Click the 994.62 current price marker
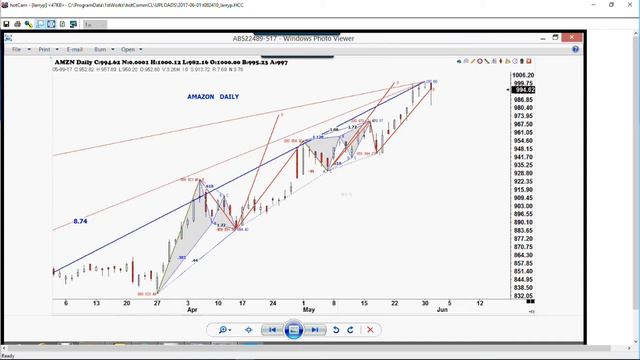This screenshot has height=360, width=640. (x=523, y=90)
